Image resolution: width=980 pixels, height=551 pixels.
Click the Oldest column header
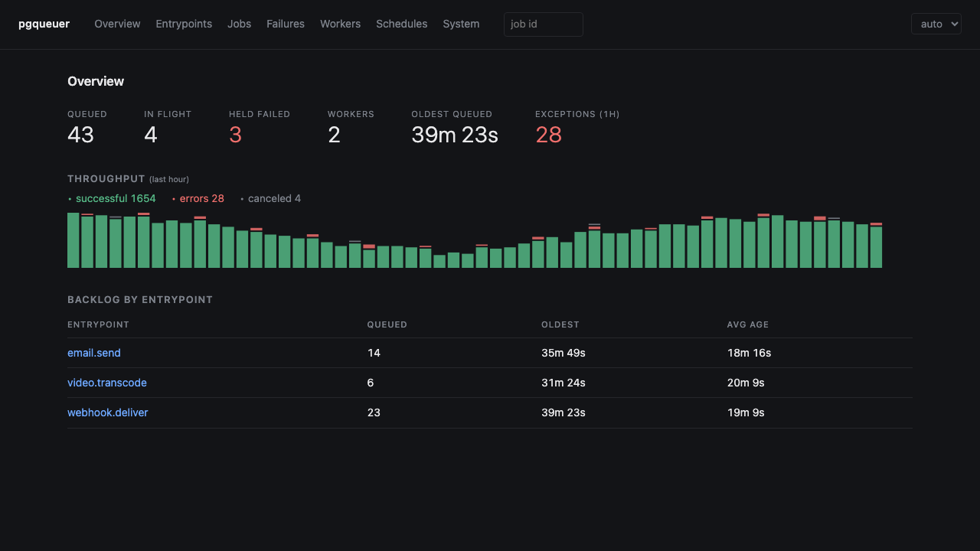point(560,324)
